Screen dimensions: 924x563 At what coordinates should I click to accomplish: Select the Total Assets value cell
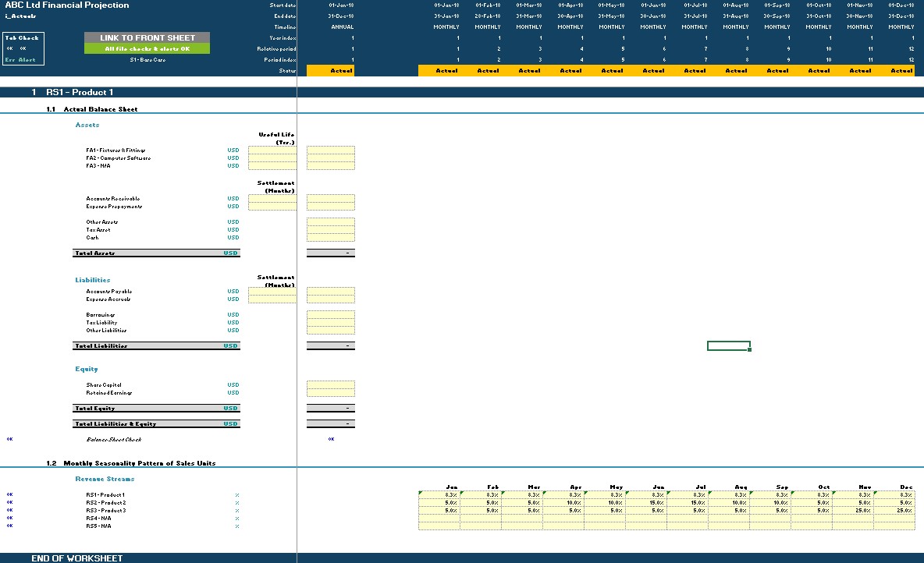tap(331, 253)
